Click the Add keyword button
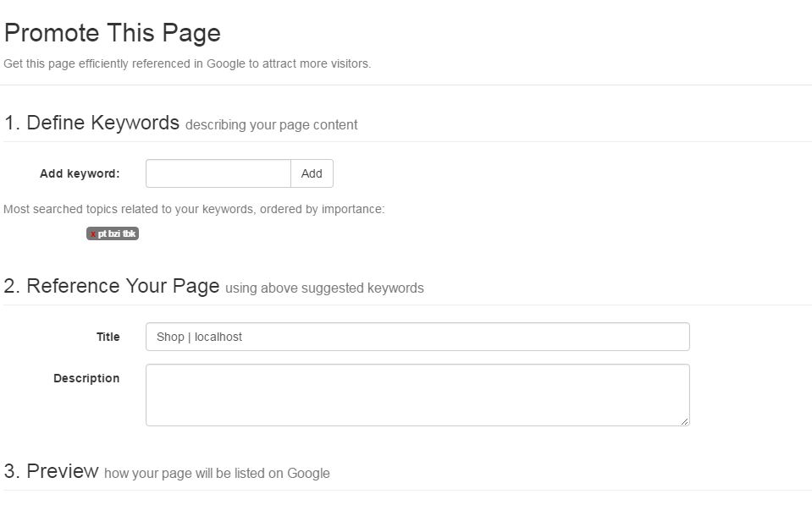 click(312, 173)
